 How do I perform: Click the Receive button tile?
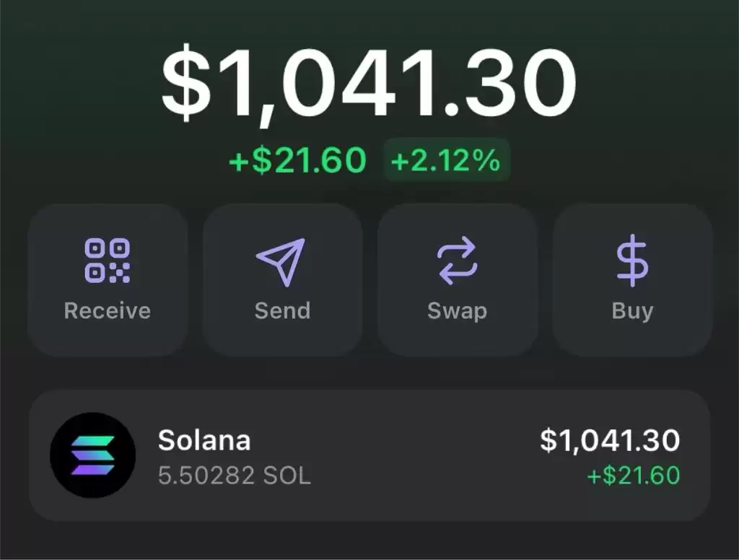coord(108,280)
